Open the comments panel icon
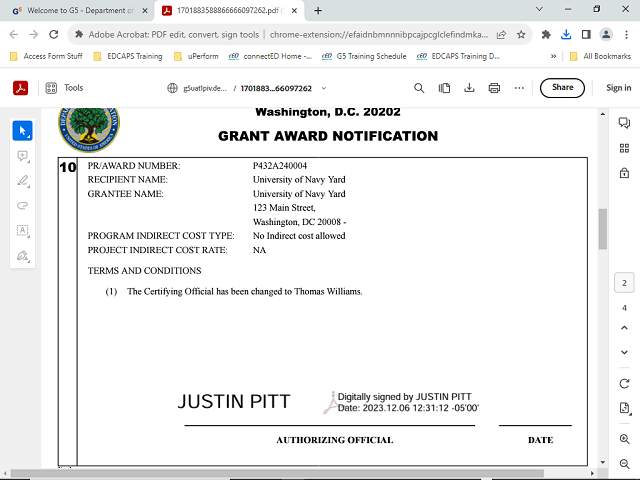This screenshot has width=640, height=480. (624, 122)
